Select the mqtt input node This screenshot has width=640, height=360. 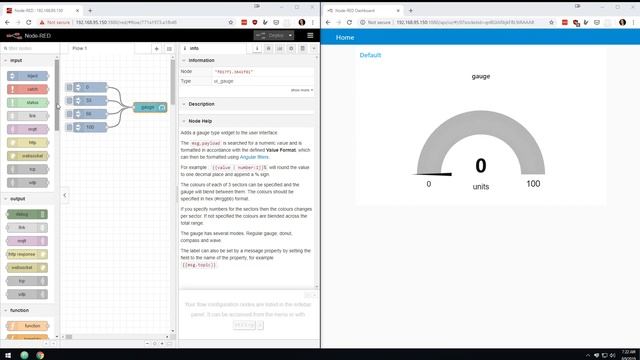coord(28,129)
